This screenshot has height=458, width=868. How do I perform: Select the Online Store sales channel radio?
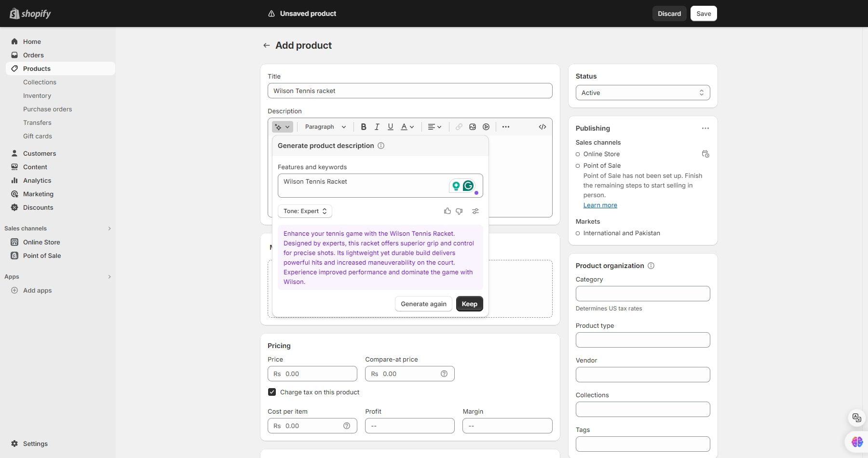pos(579,154)
